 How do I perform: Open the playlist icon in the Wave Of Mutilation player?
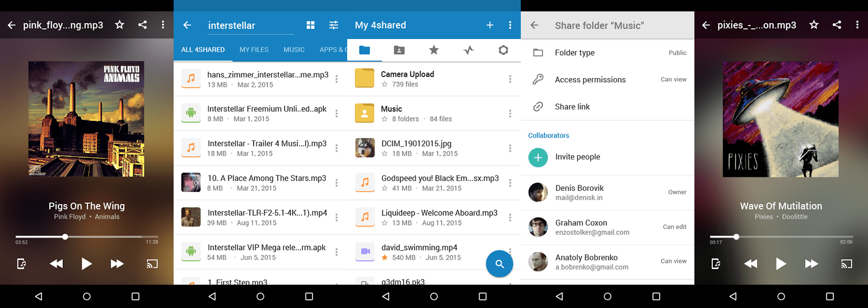(x=716, y=264)
